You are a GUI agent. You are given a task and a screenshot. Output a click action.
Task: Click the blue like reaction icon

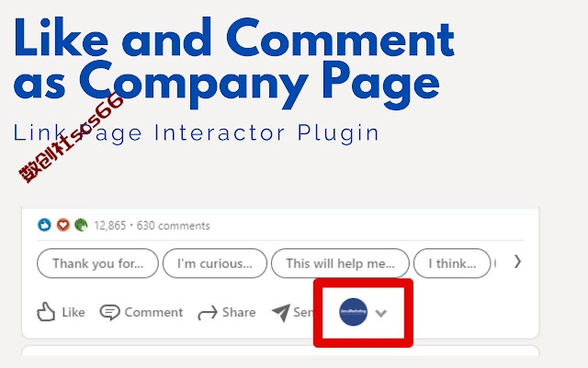[44, 224]
